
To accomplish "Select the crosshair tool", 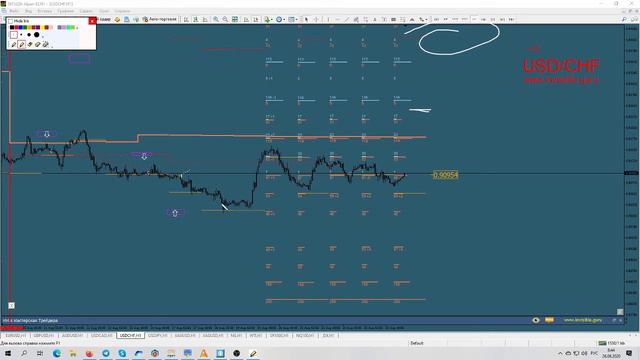I will pyautogui.click(x=316, y=19).
